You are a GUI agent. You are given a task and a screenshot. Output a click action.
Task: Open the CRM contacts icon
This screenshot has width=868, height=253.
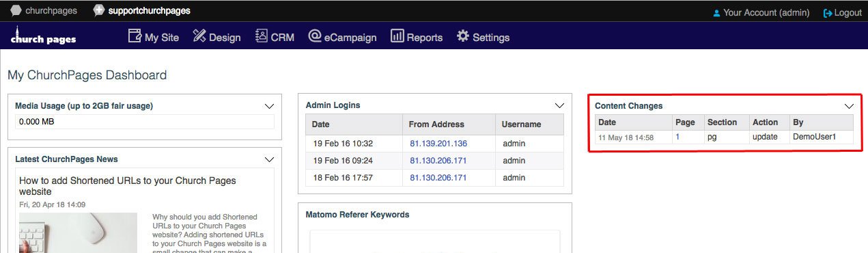(261, 36)
